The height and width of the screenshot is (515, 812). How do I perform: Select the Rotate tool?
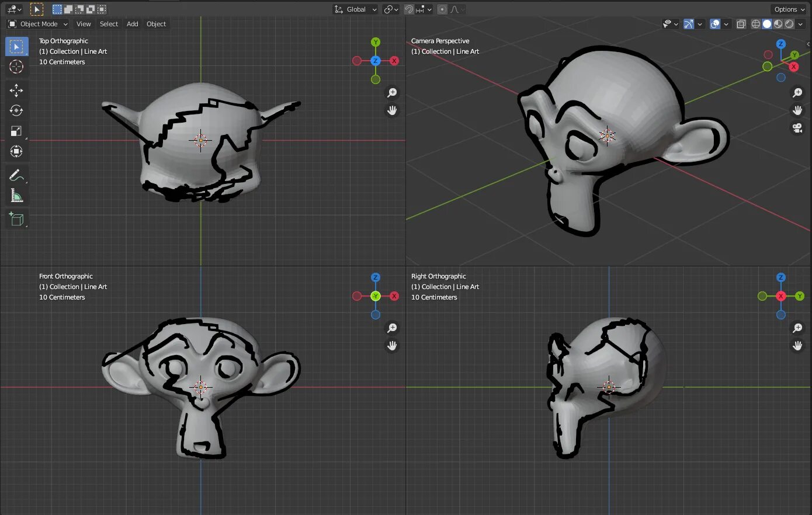[16, 110]
